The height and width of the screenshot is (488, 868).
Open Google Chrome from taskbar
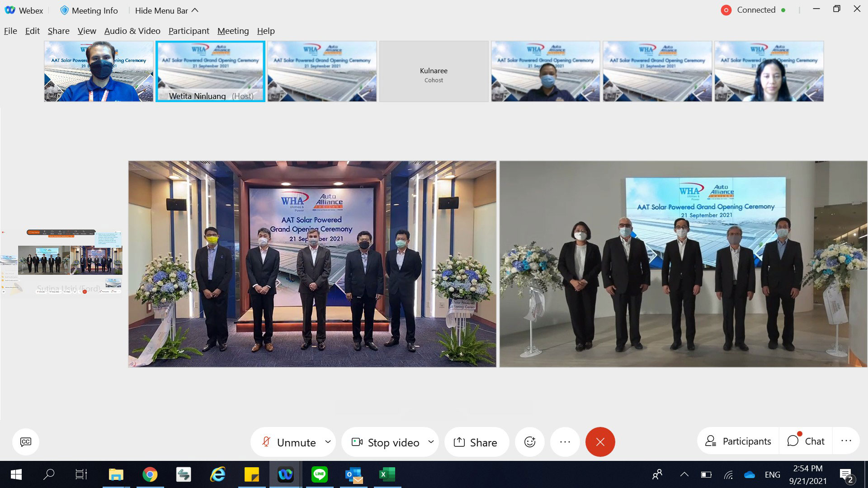[150, 474]
